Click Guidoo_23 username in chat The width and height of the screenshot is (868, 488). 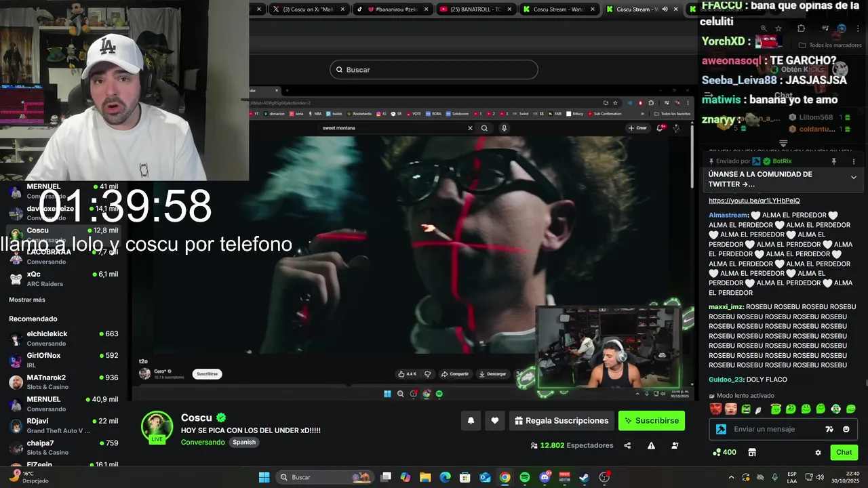point(726,380)
